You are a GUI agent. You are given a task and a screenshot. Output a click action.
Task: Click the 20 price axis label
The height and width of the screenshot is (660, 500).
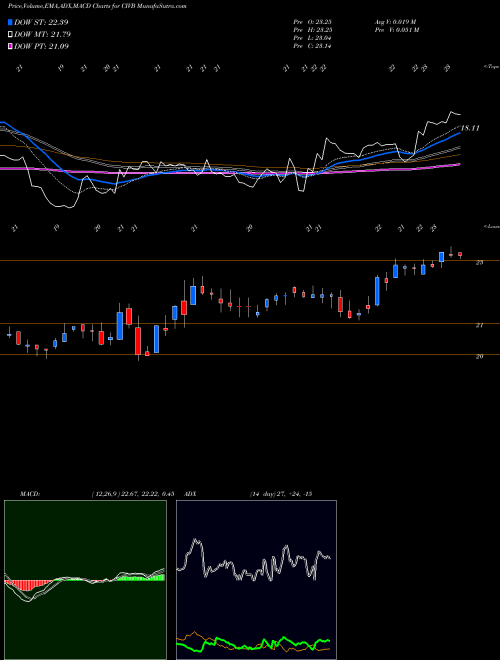pos(479,356)
